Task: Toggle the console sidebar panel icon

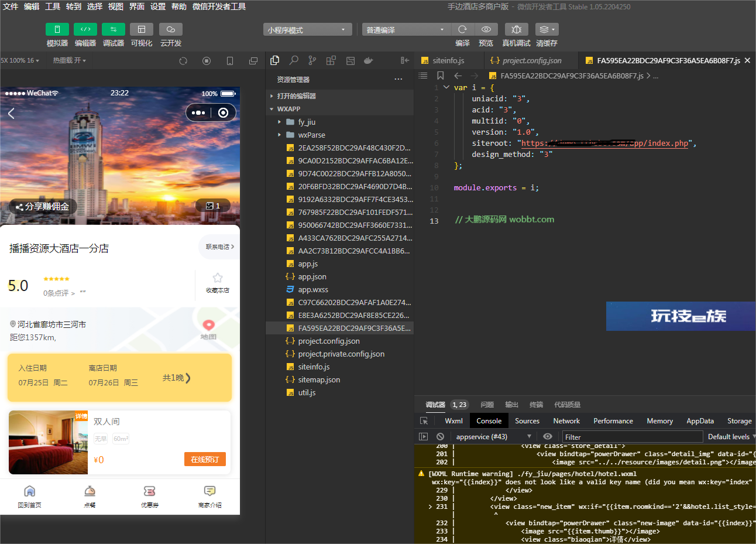Action: tap(424, 437)
